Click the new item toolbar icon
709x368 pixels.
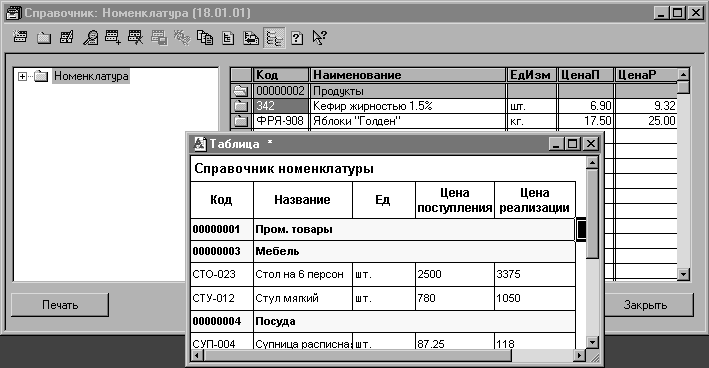pyautogui.click(x=20, y=37)
